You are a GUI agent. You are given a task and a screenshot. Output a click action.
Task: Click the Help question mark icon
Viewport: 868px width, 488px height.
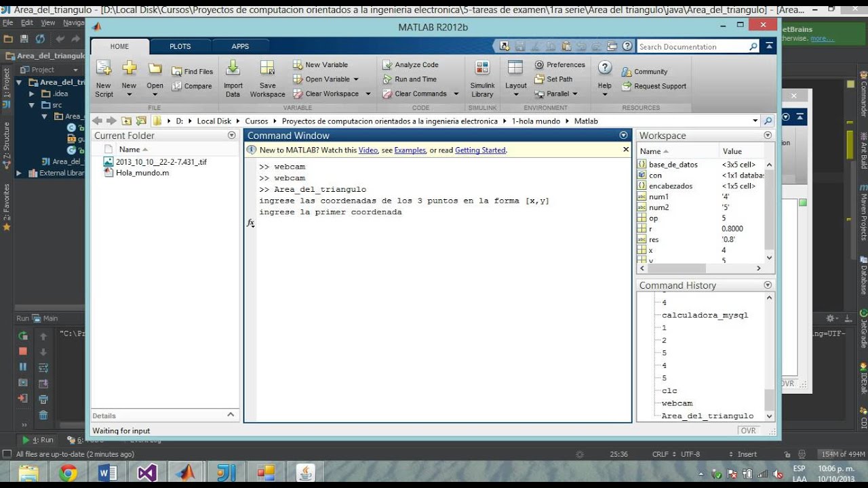pyautogui.click(x=605, y=68)
